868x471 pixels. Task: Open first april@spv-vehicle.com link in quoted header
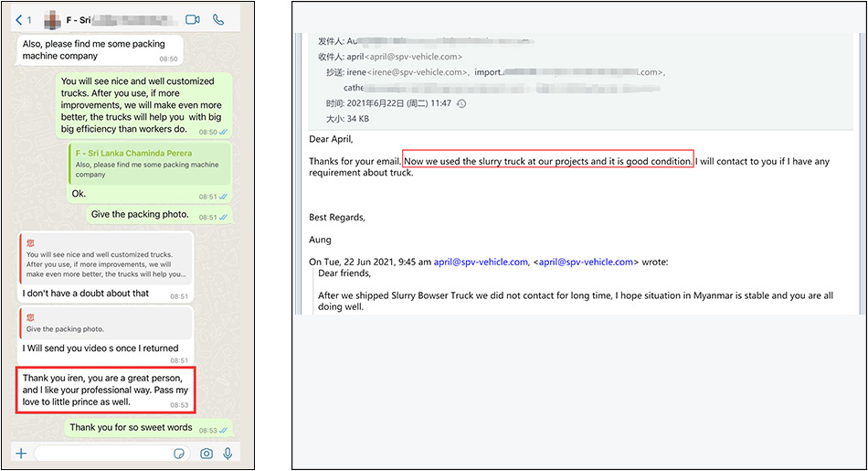481,262
